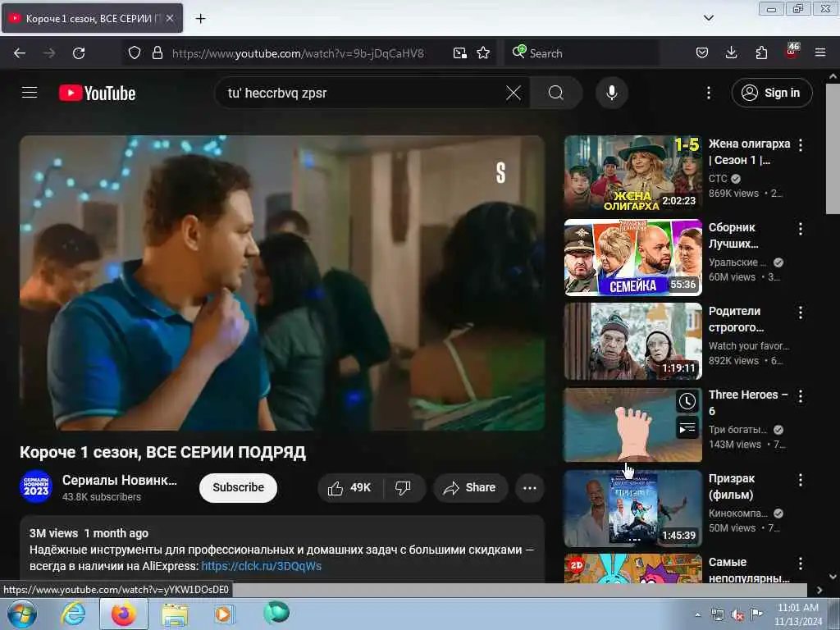This screenshot has height=630, width=840.
Task: Open the Three Heroes – 6 title
Action: click(x=748, y=403)
